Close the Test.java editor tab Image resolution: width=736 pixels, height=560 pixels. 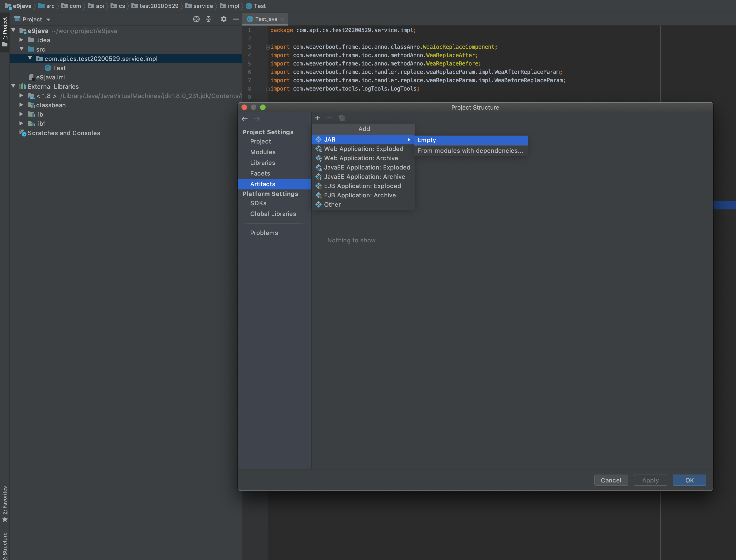point(282,19)
